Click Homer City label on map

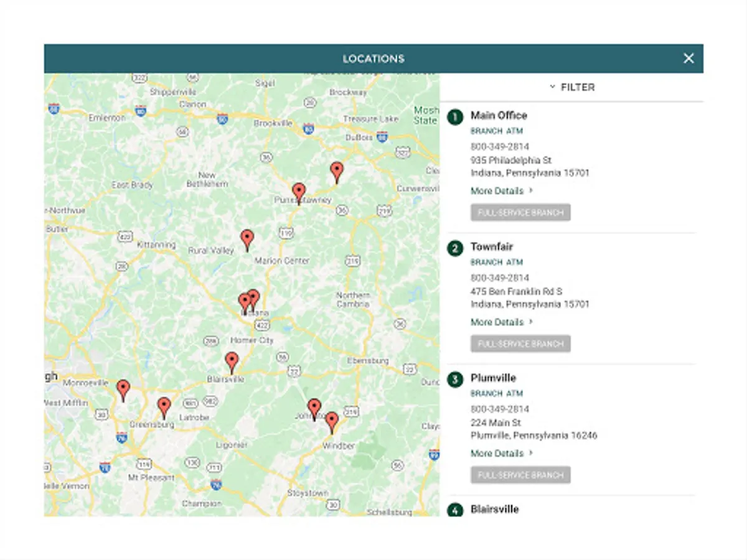[x=251, y=340]
